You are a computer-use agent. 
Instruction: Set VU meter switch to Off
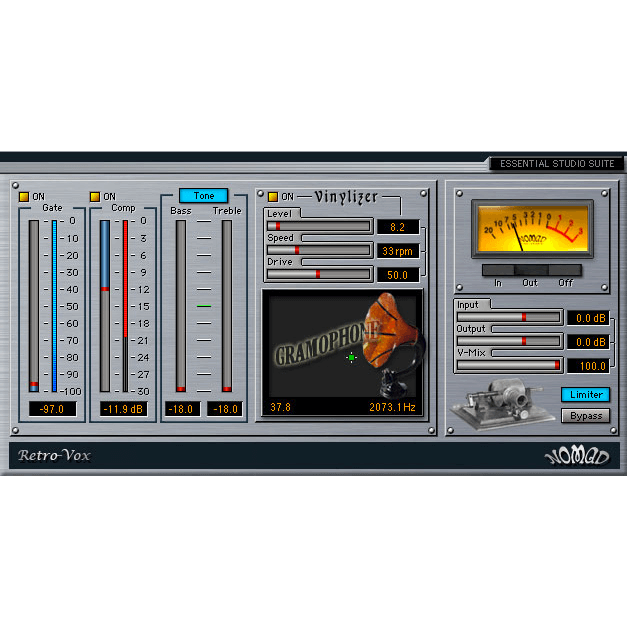tap(565, 270)
